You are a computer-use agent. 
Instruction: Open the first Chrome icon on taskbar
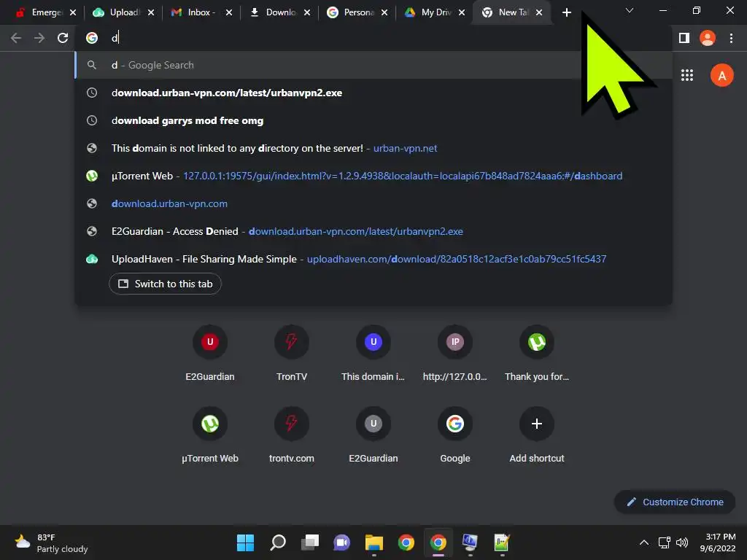point(406,542)
